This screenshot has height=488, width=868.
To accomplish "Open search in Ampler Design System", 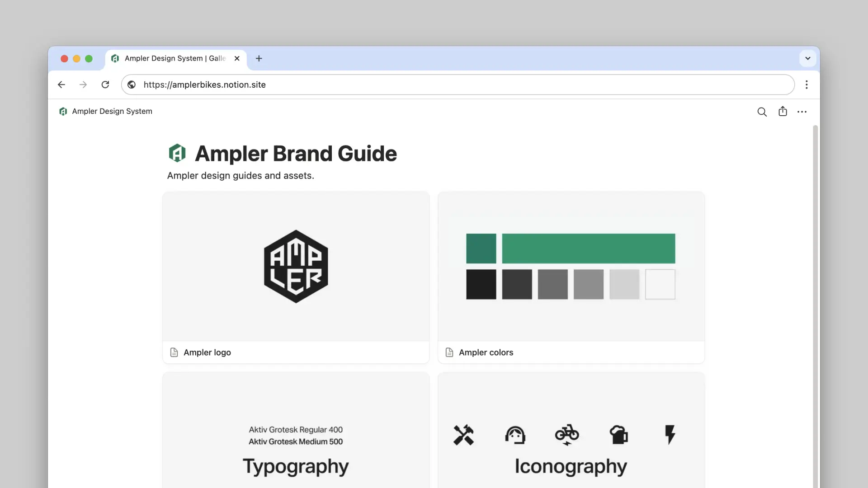I will pos(762,111).
